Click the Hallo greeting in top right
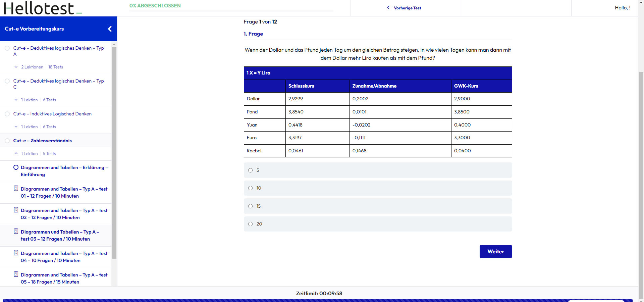The width and height of the screenshot is (644, 302). click(623, 8)
